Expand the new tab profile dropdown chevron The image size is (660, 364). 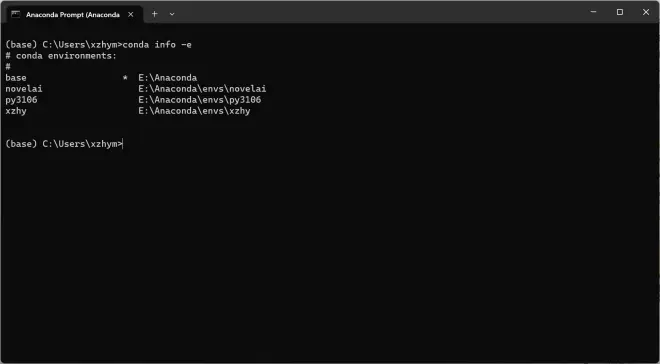(172, 14)
